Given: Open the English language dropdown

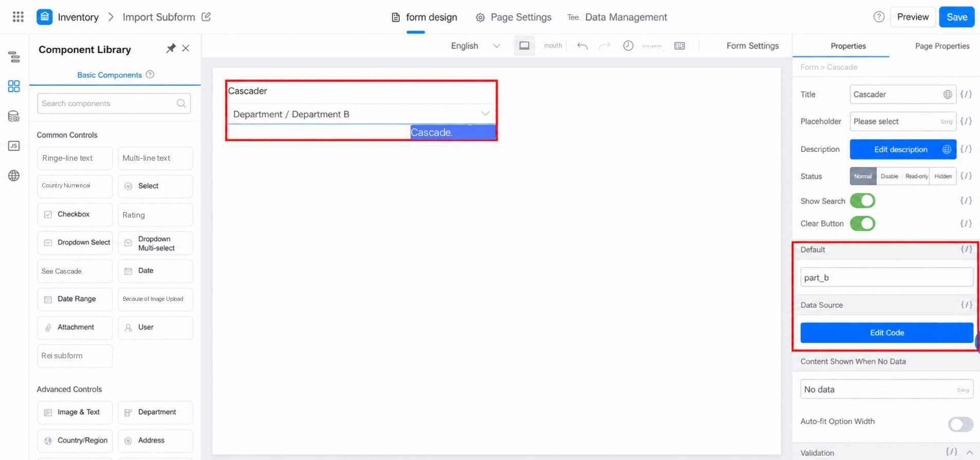Looking at the screenshot, I should point(475,46).
